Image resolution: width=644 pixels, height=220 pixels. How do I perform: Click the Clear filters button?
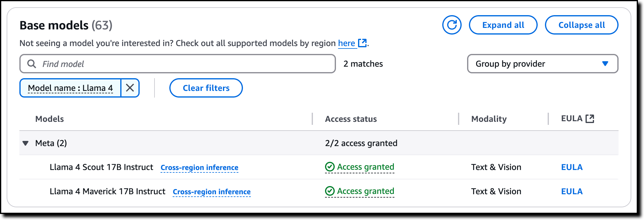206,88
